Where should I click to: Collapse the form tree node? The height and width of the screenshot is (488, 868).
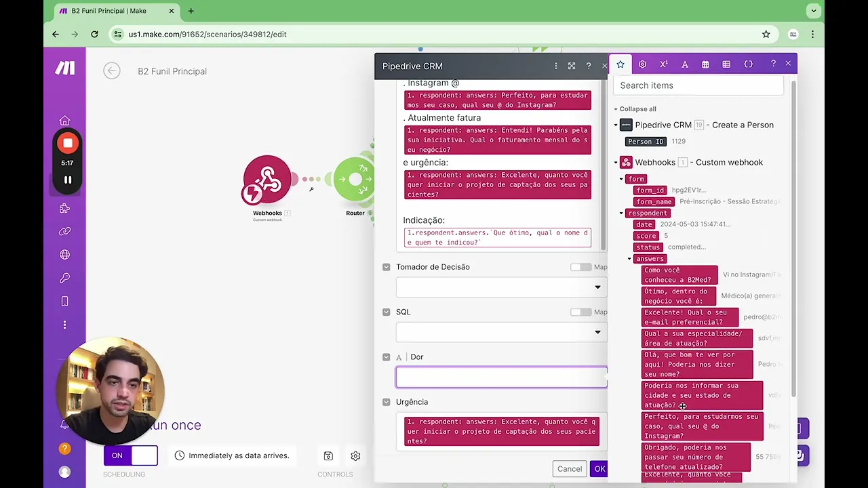[x=620, y=179]
